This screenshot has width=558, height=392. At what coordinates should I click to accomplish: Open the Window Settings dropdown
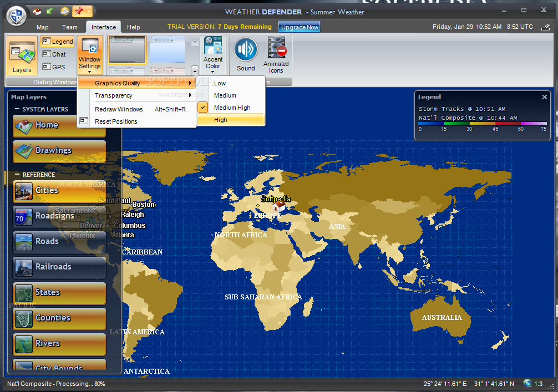point(90,55)
